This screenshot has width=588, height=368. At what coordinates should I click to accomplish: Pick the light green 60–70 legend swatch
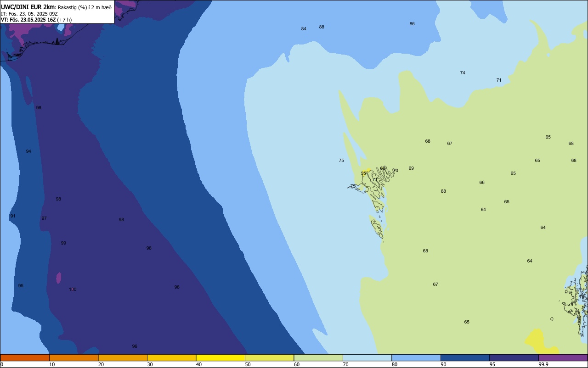click(318, 357)
